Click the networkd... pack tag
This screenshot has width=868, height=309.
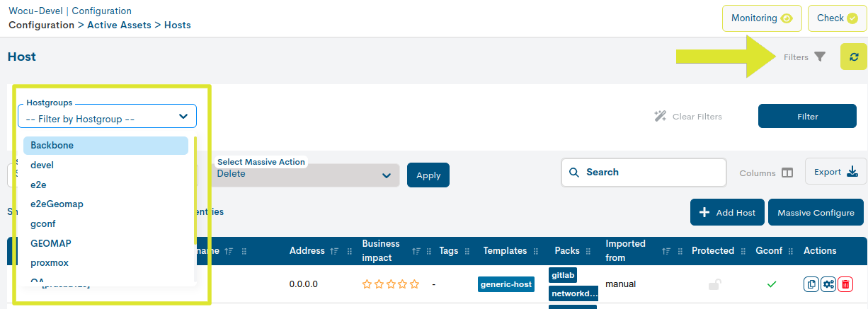(573, 293)
